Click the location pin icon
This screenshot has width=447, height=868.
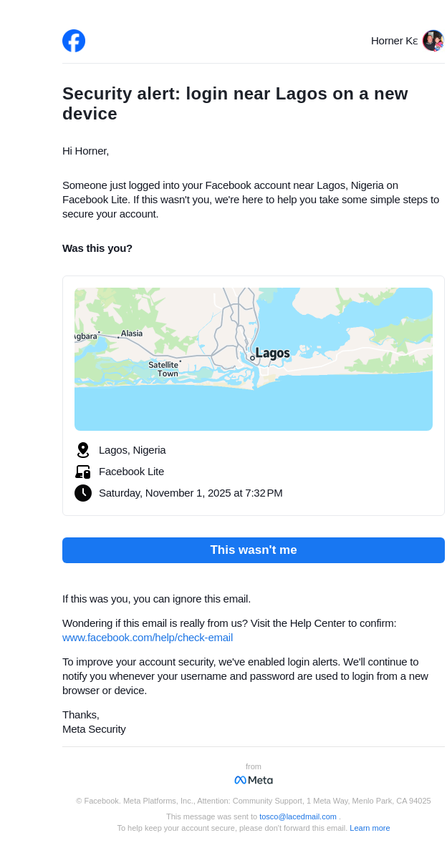(x=83, y=450)
